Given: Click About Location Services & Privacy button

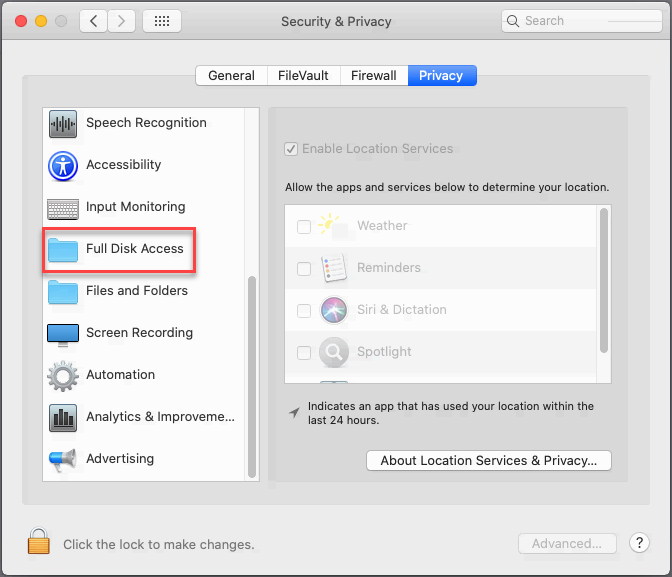Looking at the screenshot, I should (x=489, y=461).
